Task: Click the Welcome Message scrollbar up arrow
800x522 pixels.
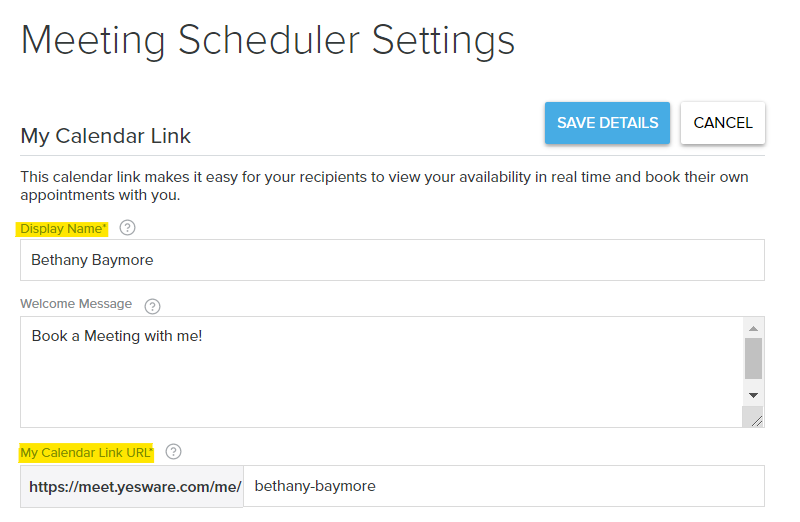Action: (x=753, y=328)
